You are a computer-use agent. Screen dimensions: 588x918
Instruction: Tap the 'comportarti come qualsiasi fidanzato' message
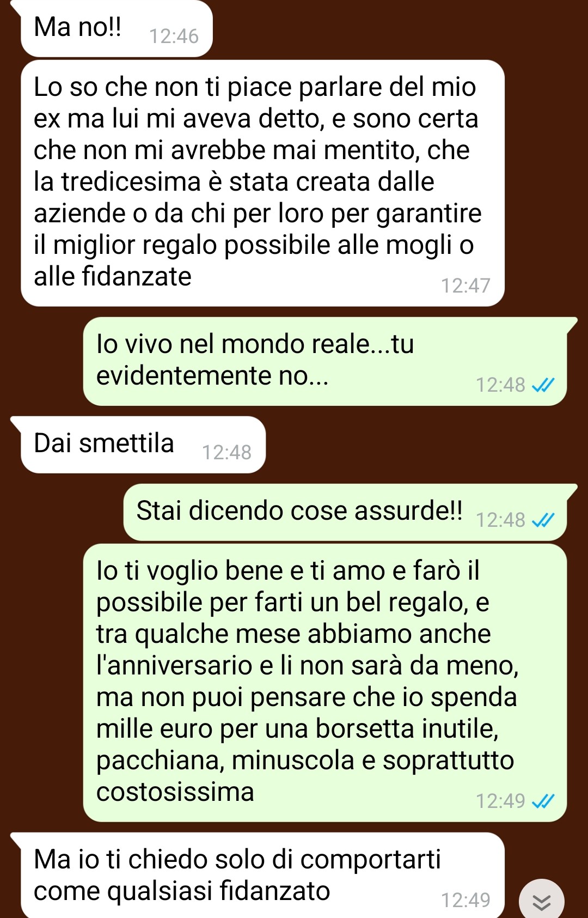[x=262, y=875]
